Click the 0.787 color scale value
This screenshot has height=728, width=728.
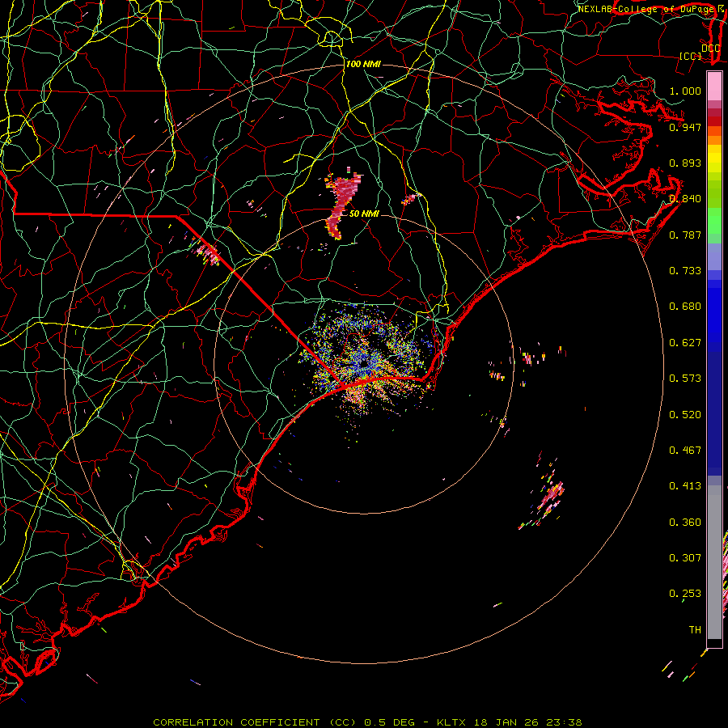point(685,235)
